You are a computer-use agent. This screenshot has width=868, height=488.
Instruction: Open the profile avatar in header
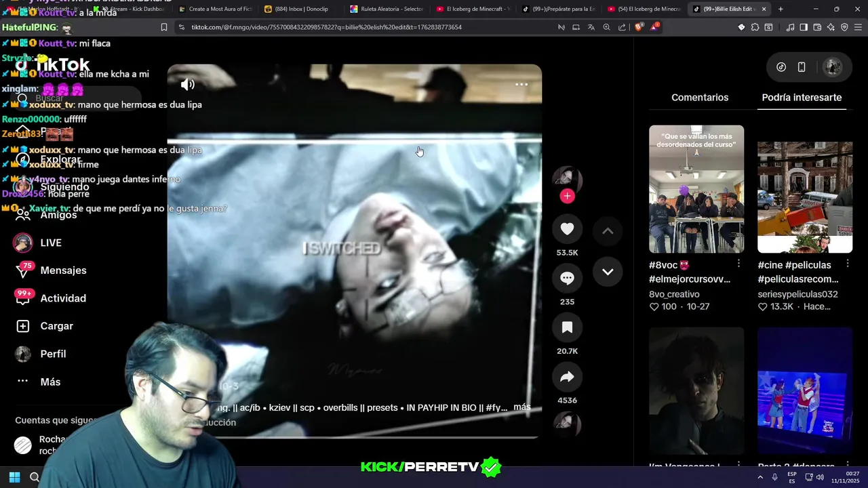(832, 67)
